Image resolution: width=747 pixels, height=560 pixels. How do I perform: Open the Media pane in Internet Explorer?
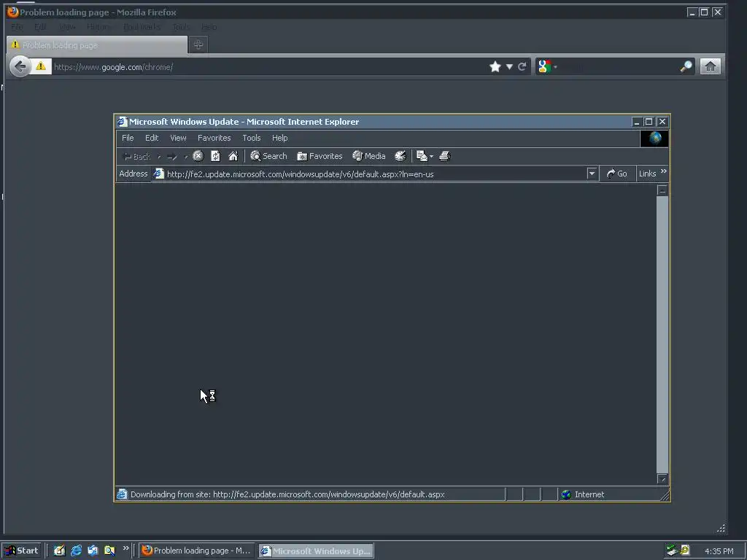pyautogui.click(x=368, y=156)
